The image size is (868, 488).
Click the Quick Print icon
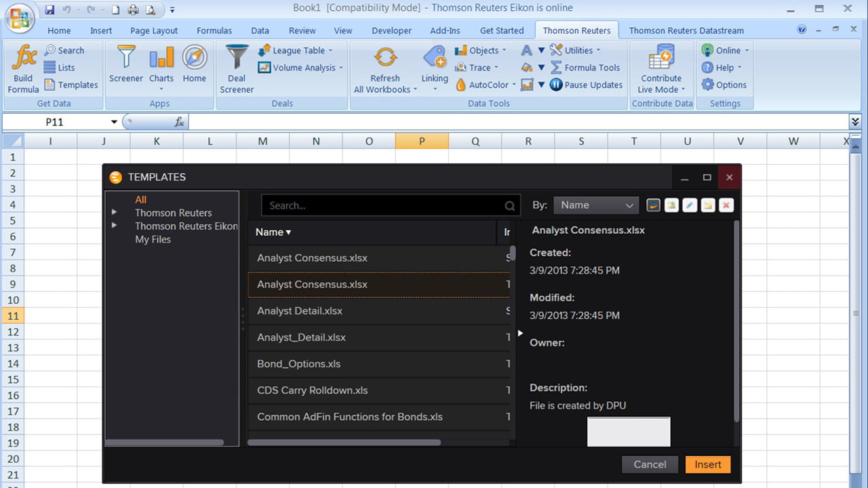click(133, 9)
